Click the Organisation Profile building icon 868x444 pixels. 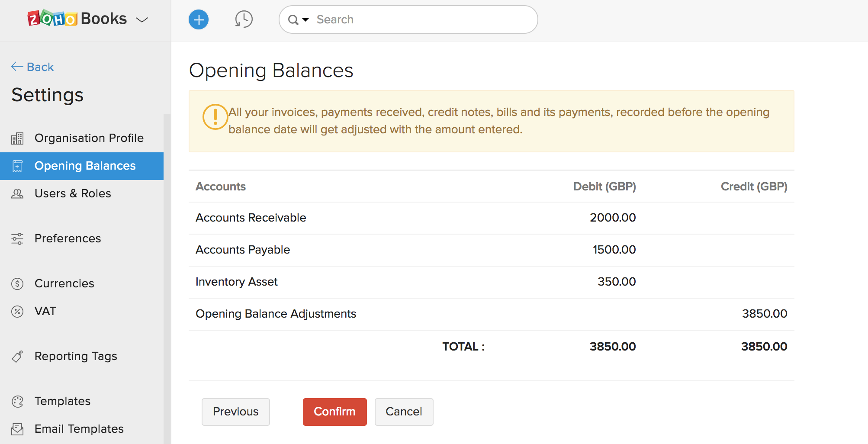[x=17, y=138]
